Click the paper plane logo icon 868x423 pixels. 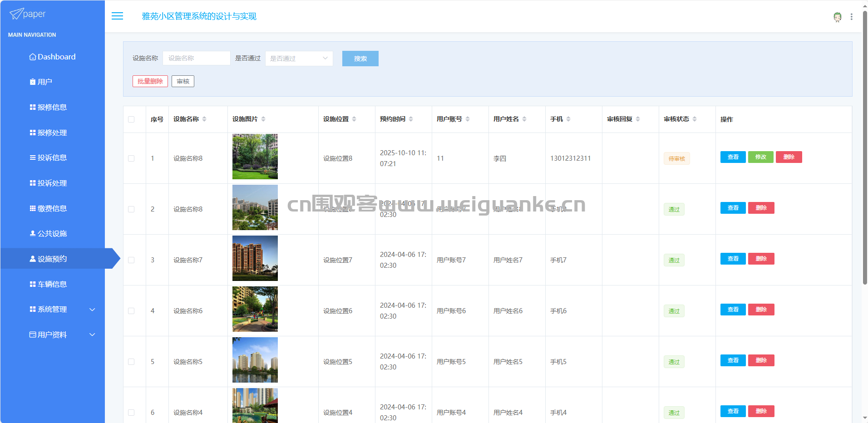(x=16, y=14)
